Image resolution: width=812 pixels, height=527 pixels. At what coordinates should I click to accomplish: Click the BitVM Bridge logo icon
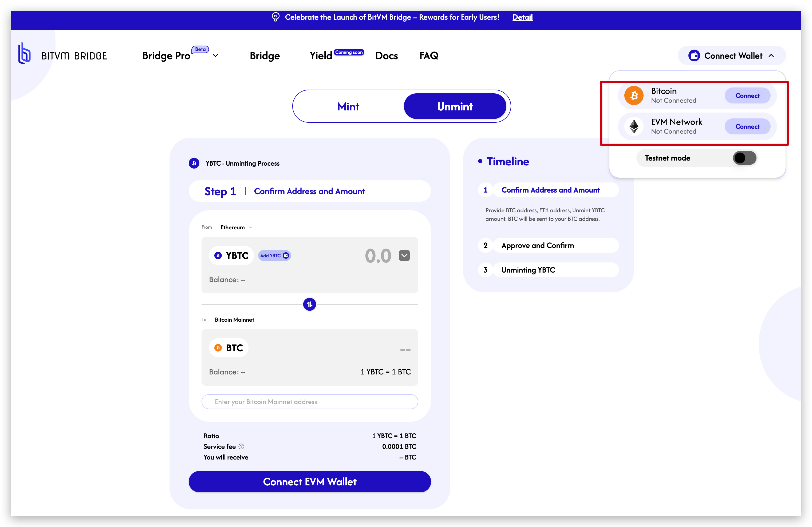pyautogui.click(x=24, y=54)
